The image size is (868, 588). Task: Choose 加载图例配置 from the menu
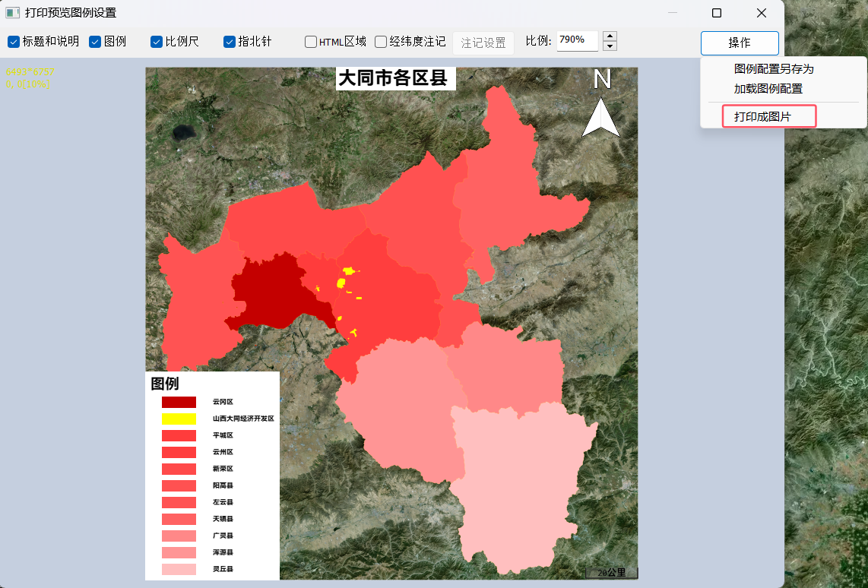point(768,89)
